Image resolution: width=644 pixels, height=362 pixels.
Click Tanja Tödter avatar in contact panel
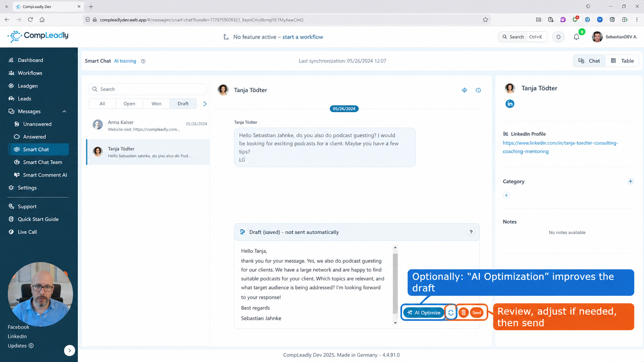[510, 88]
